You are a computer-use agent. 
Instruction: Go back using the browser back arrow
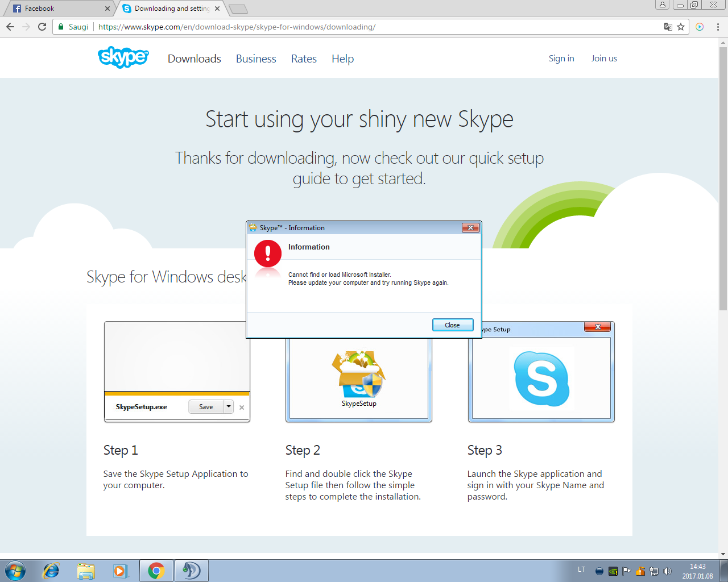(10, 27)
